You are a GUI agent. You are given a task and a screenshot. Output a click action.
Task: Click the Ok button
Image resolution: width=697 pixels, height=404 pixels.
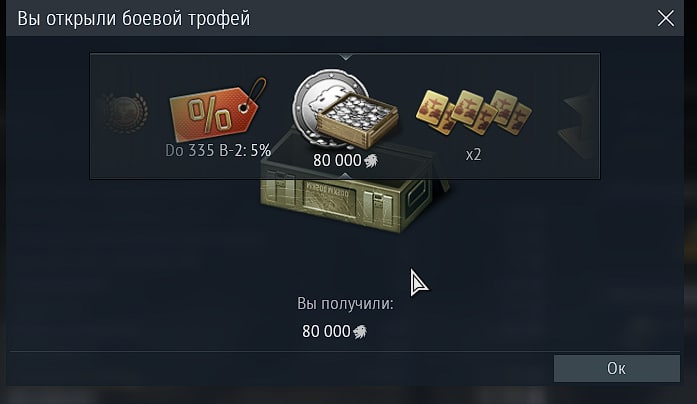(x=617, y=368)
